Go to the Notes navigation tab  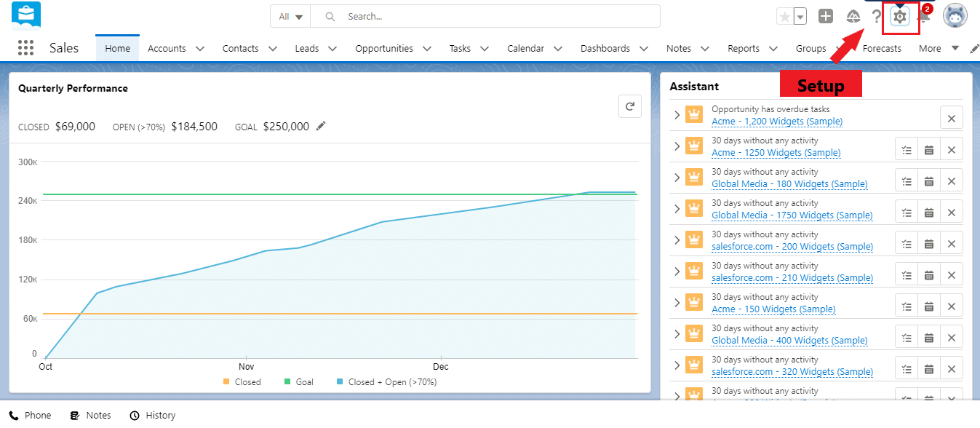(x=679, y=49)
